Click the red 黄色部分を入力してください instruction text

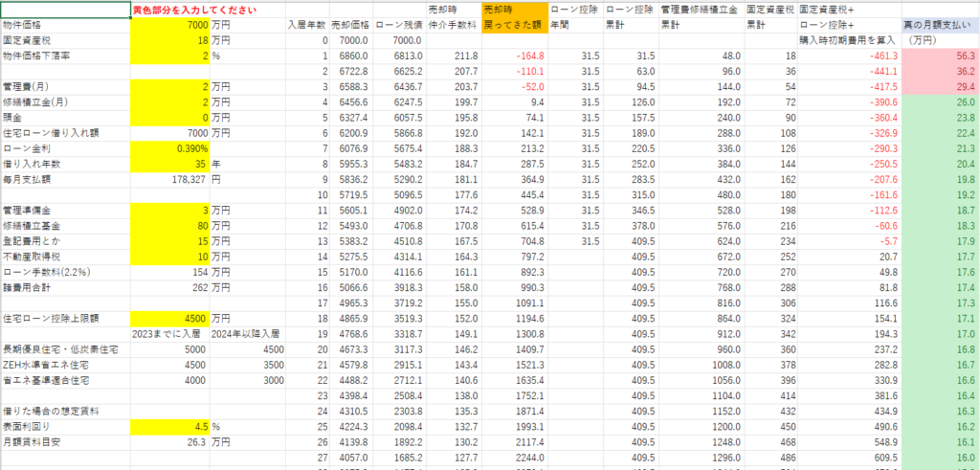pyautogui.click(x=194, y=10)
